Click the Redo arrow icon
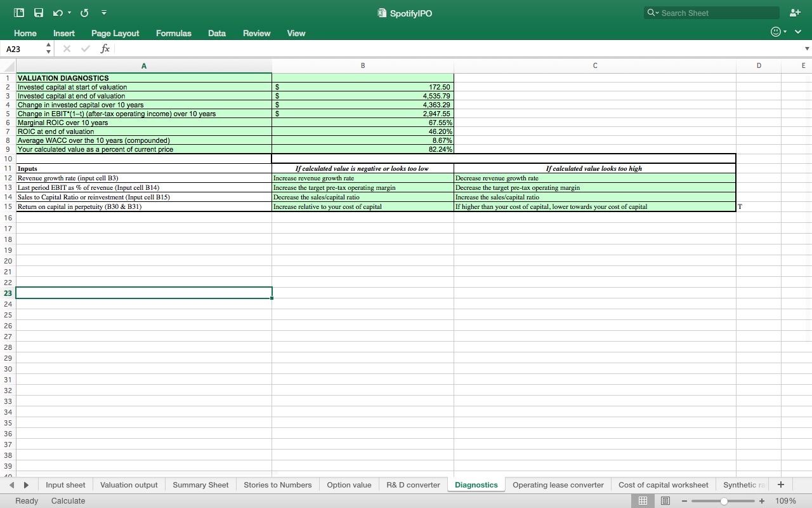Image resolution: width=812 pixels, height=508 pixels. [84, 13]
